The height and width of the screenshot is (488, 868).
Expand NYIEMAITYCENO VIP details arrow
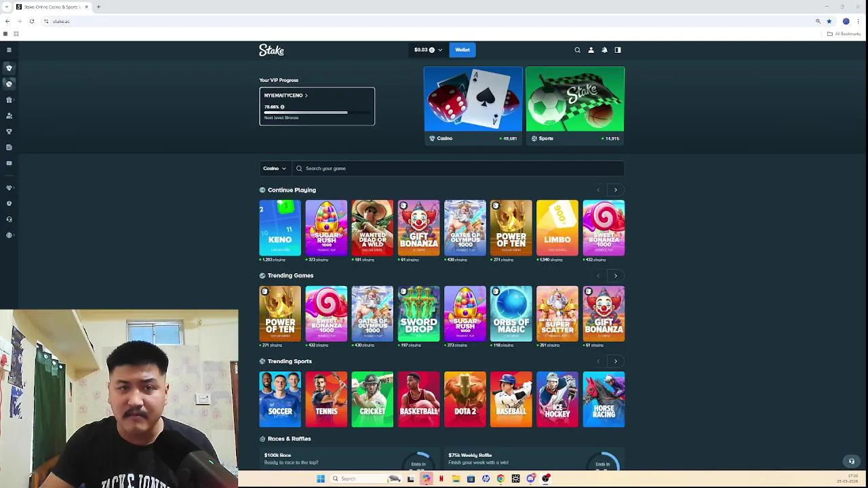(306, 96)
